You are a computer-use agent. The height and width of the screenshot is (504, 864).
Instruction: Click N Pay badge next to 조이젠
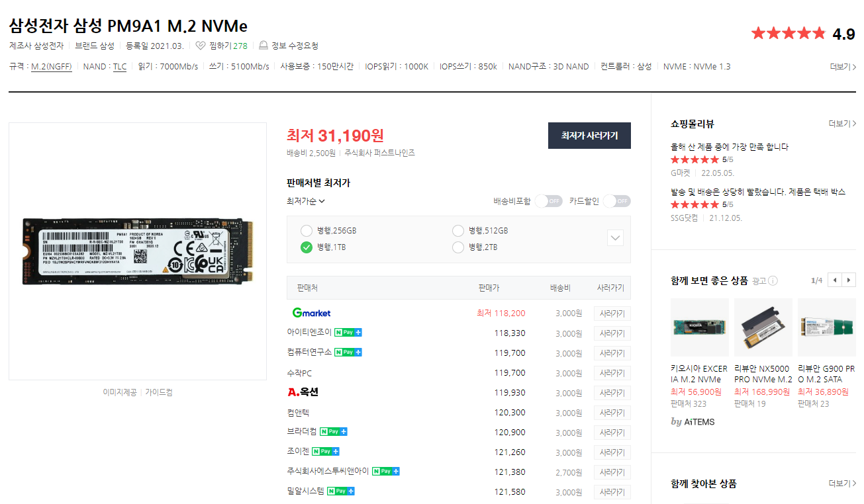click(x=325, y=452)
